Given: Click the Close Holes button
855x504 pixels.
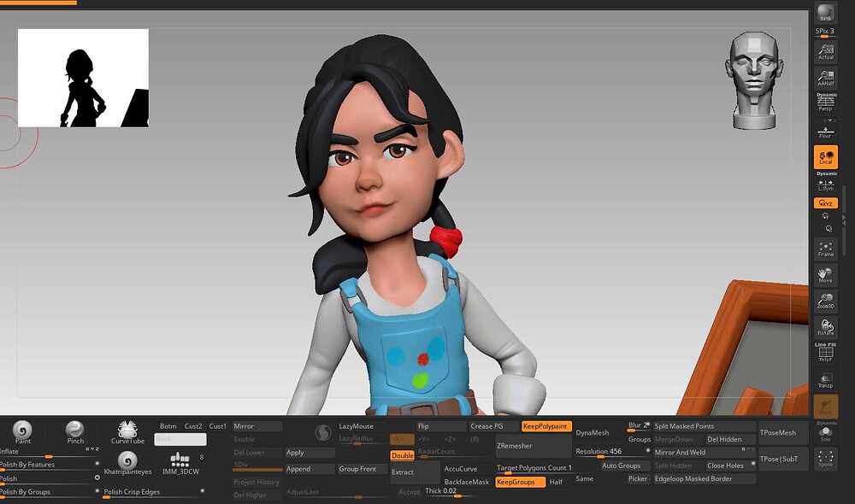Looking at the screenshot, I should (x=731, y=466).
